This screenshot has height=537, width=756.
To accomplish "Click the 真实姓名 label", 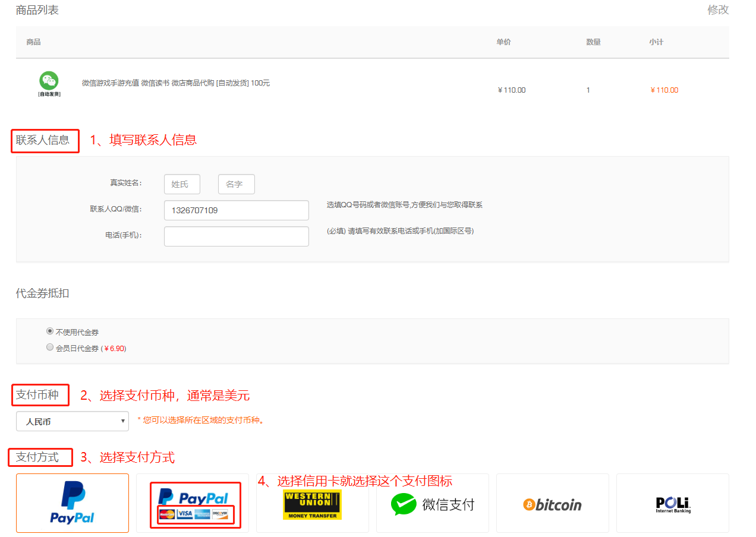I will point(126,183).
